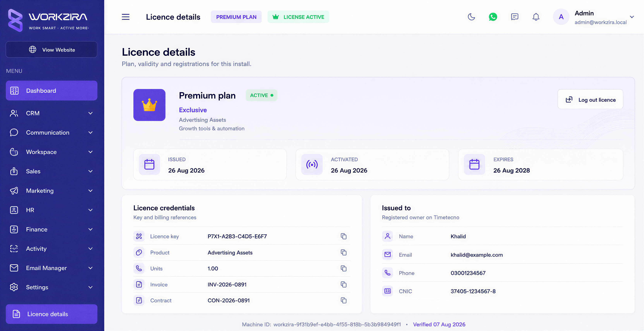Click the Exclusive plan link text
Viewport: 644px width, 331px height.
[x=193, y=110]
